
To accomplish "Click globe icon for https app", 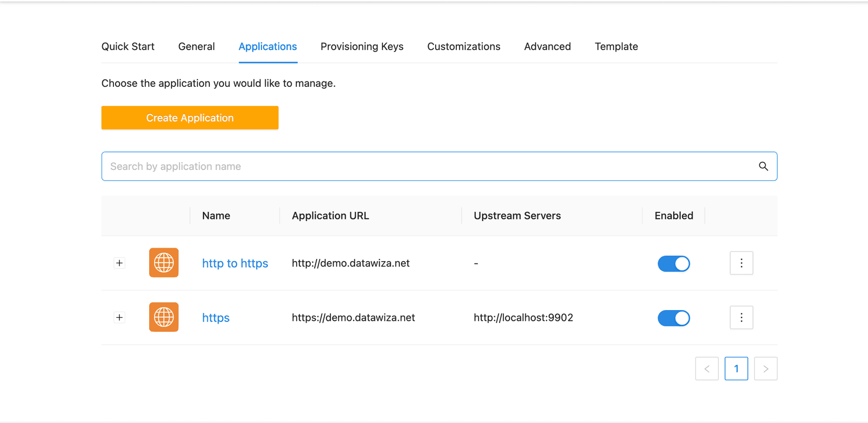I will point(164,317).
